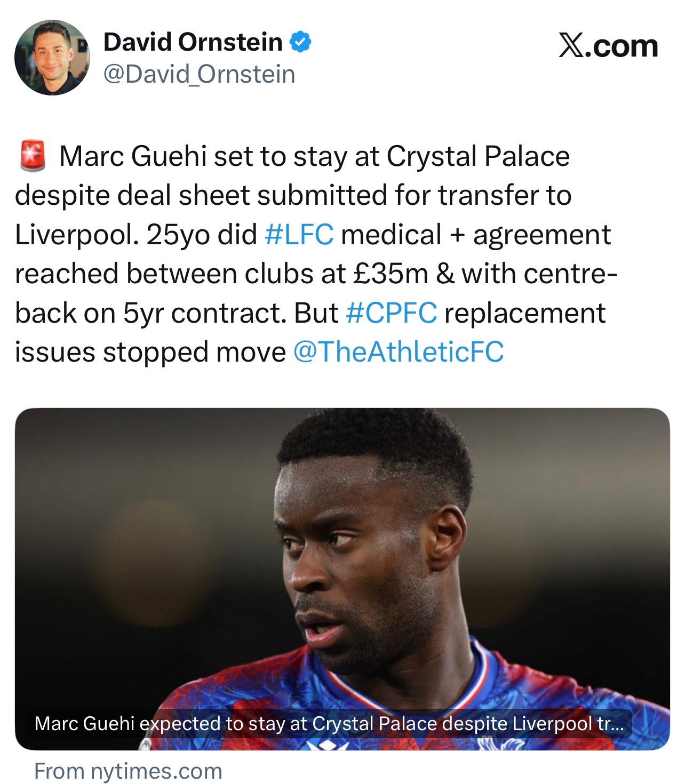This screenshot has width=685, height=784.
Task: Open the #LFC hashtag
Action: [x=299, y=235]
